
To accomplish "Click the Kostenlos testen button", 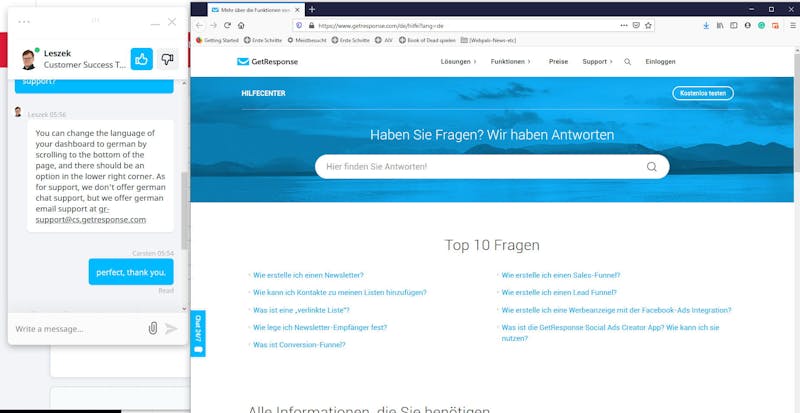I will pyautogui.click(x=703, y=93).
